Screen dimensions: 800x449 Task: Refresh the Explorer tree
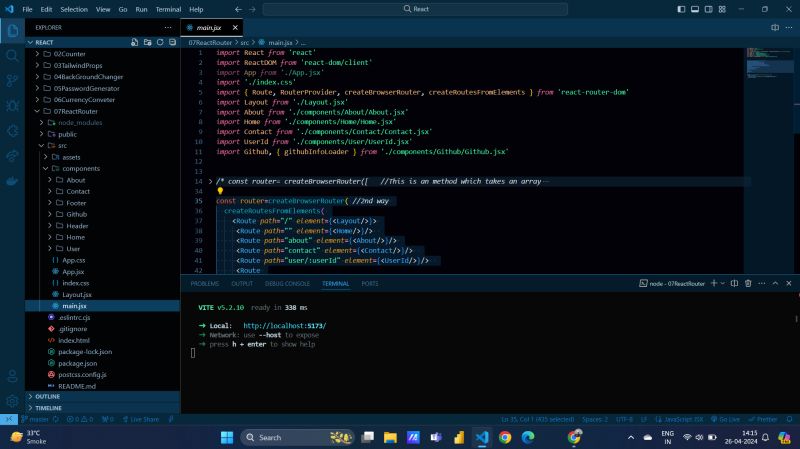(x=160, y=42)
